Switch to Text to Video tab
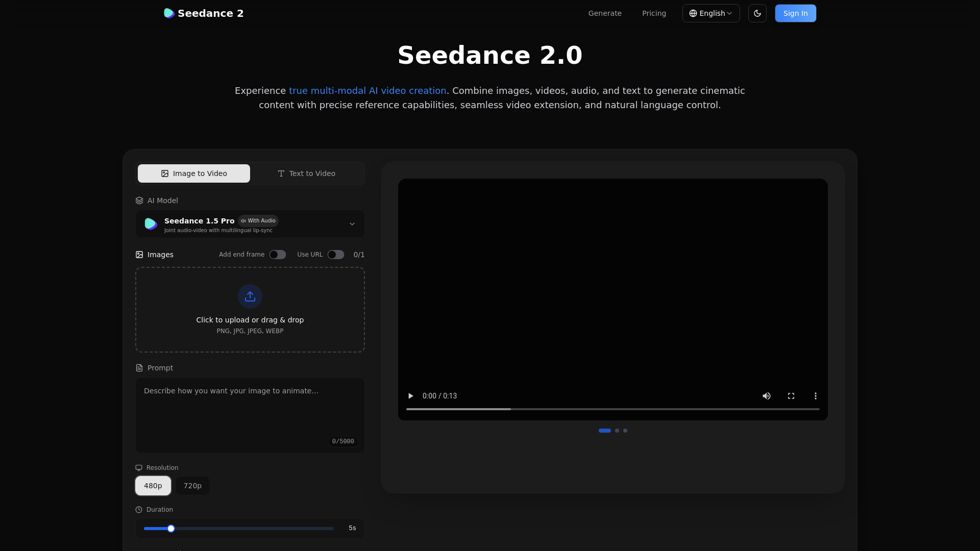 pyautogui.click(x=306, y=173)
